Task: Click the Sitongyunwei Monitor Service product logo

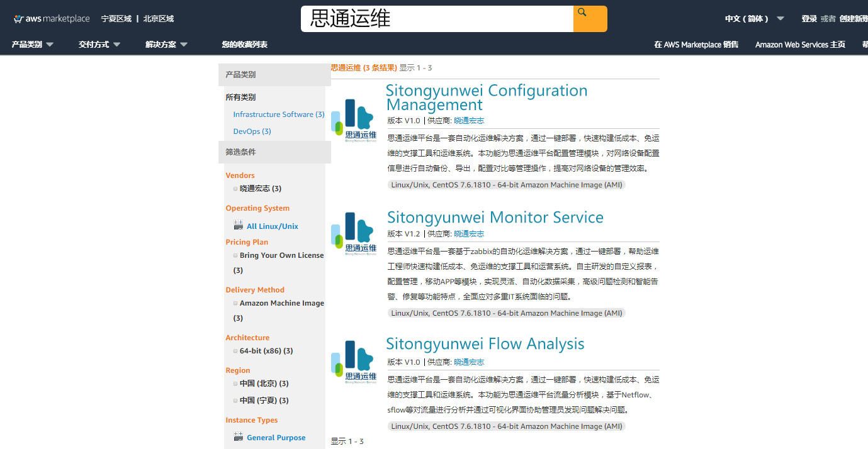Action: [354, 233]
